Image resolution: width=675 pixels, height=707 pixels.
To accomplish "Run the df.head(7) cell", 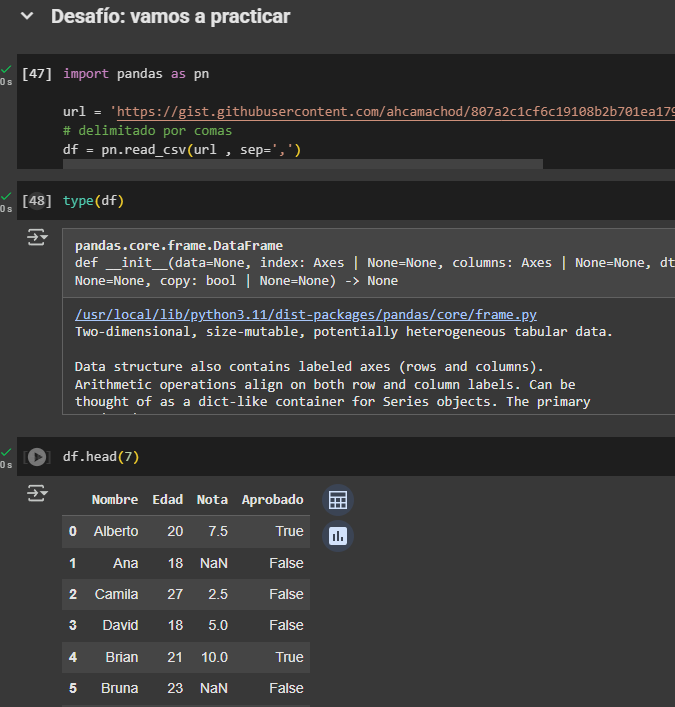I will pos(37,457).
